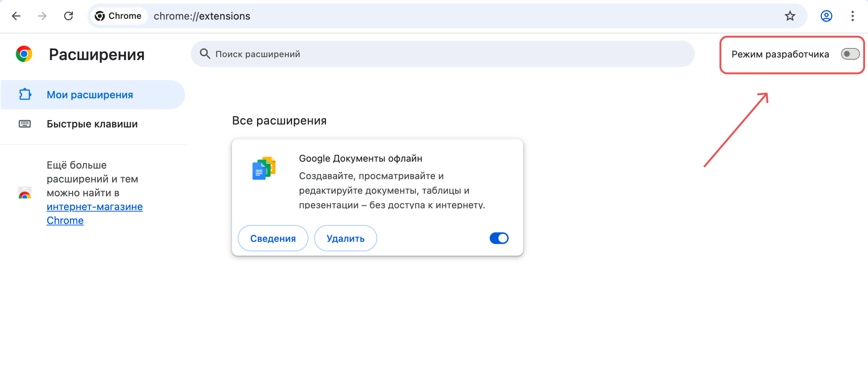Open Chrome's three-dot menu
This screenshot has height=386, width=868.
click(853, 16)
